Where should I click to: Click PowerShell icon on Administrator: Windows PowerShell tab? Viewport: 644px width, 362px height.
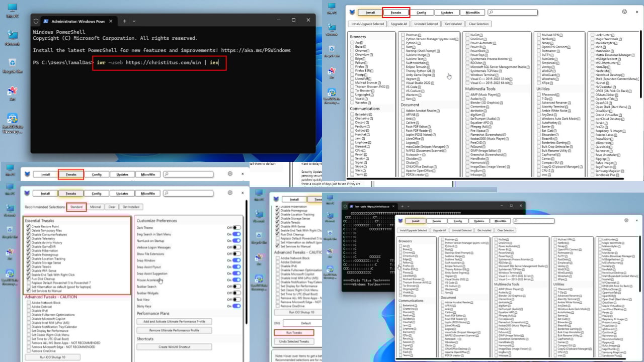tap(46, 21)
